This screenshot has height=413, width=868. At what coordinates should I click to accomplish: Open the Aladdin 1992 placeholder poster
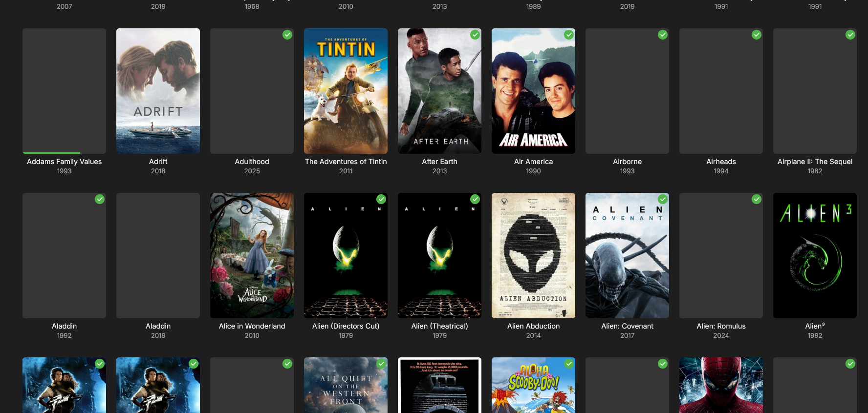click(64, 255)
